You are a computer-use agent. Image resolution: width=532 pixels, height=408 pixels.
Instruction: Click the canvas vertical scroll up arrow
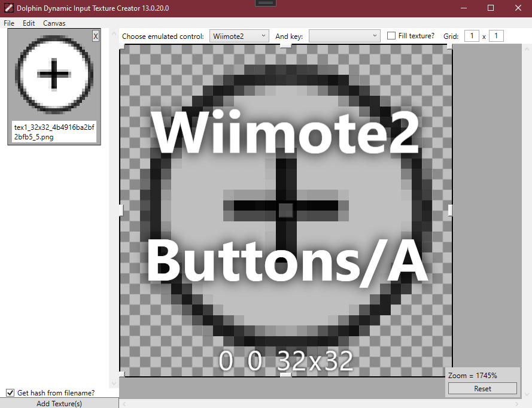click(527, 49)
